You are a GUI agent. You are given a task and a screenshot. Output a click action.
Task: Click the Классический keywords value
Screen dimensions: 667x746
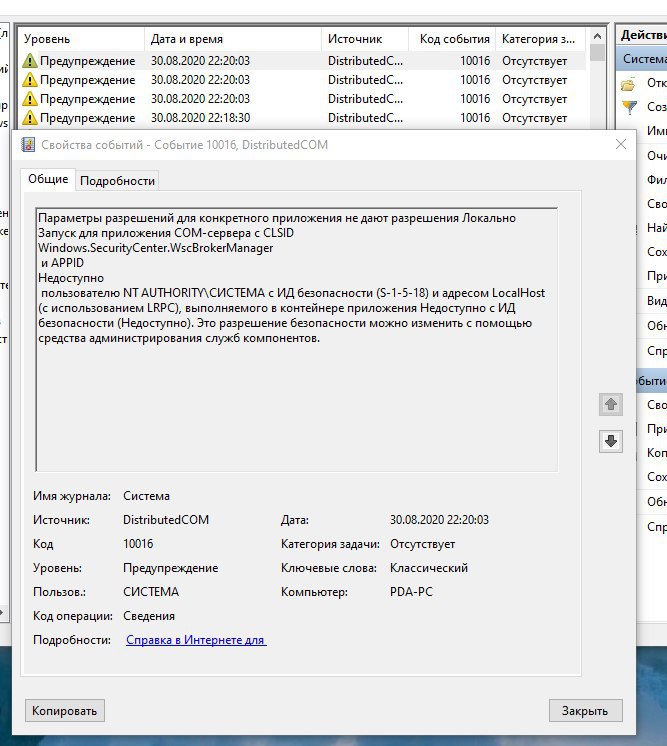(x=429, y=568)
